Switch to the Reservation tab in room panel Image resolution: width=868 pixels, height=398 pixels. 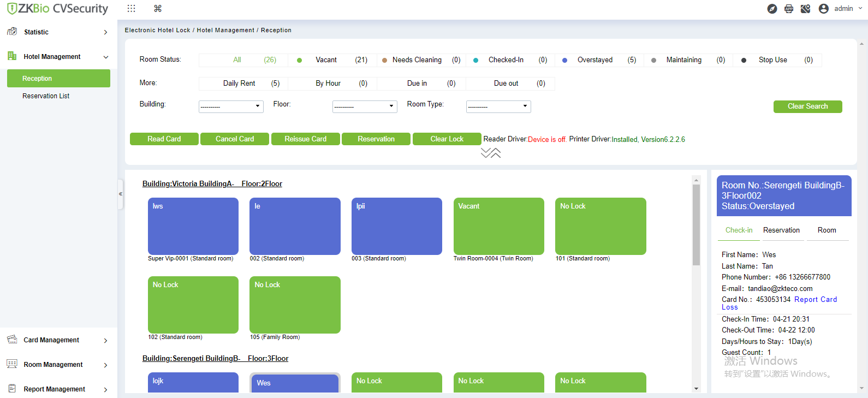click(781, 230)
